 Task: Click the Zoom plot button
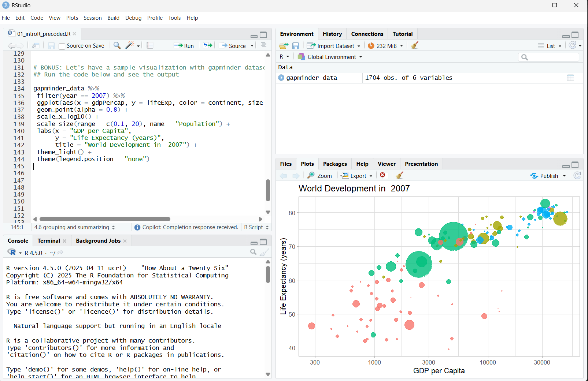[320, 176]
